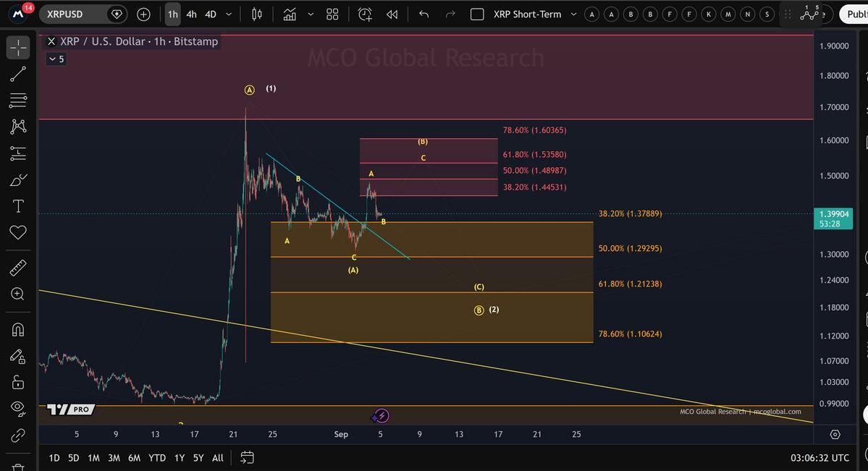Open the XRP Short-Term layout name

coord(527,14)
